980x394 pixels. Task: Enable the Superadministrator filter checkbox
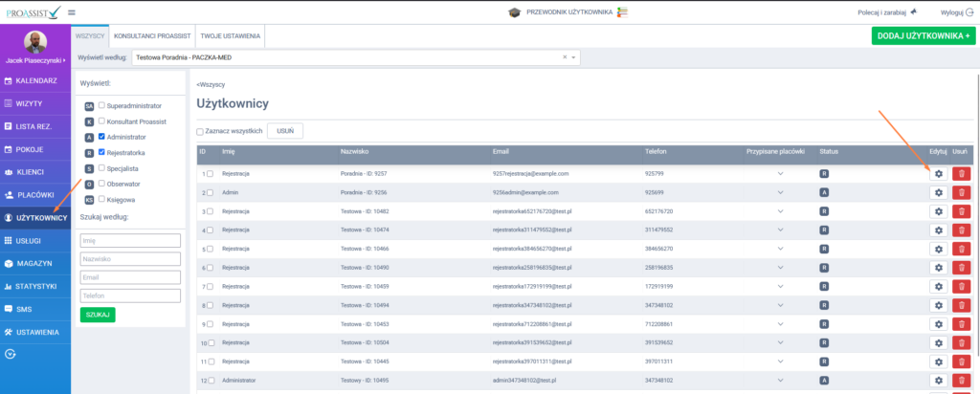pos(101,105)
